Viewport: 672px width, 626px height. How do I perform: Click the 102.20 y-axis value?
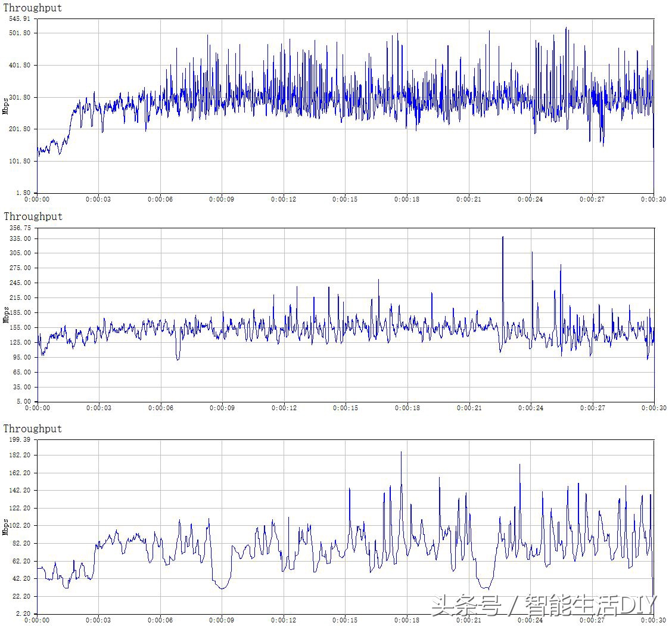click(x=20, y=526)
